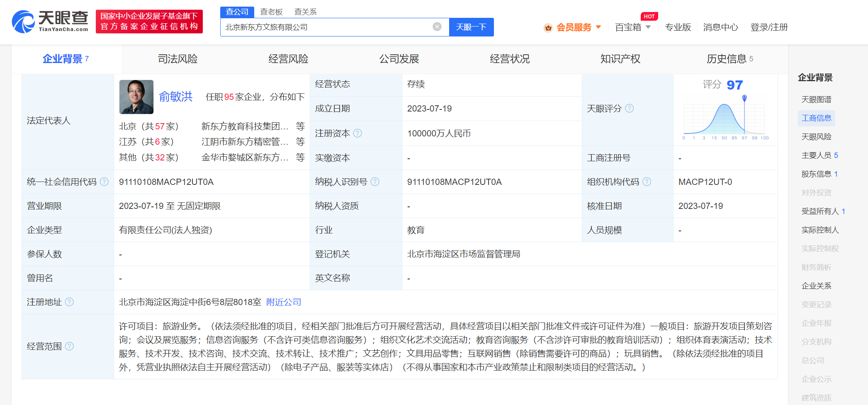
Task: Click organization code MACP12UT-0
Action: point(705,182)
